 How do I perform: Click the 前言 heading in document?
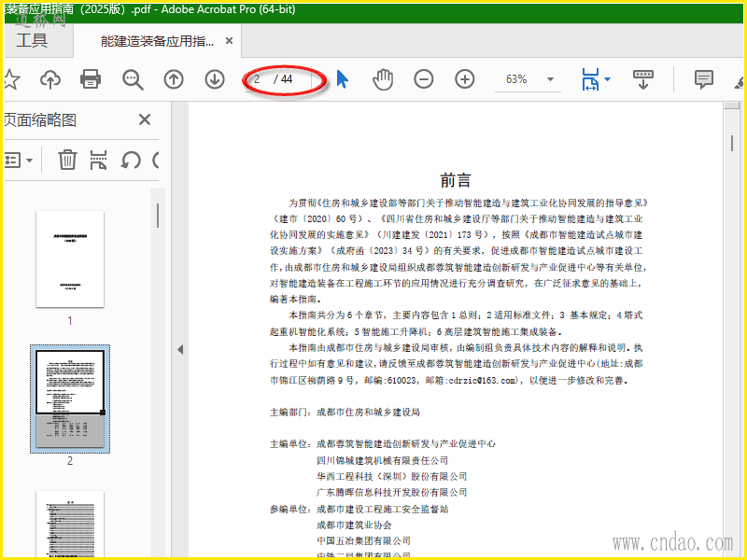tap(456, 180)
